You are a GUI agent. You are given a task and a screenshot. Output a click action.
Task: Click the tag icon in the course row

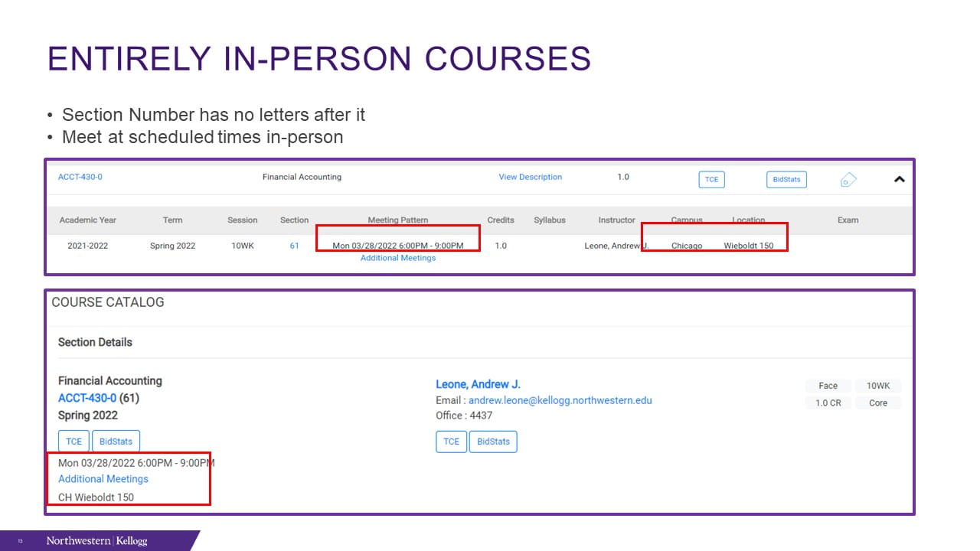coord(848,180)
